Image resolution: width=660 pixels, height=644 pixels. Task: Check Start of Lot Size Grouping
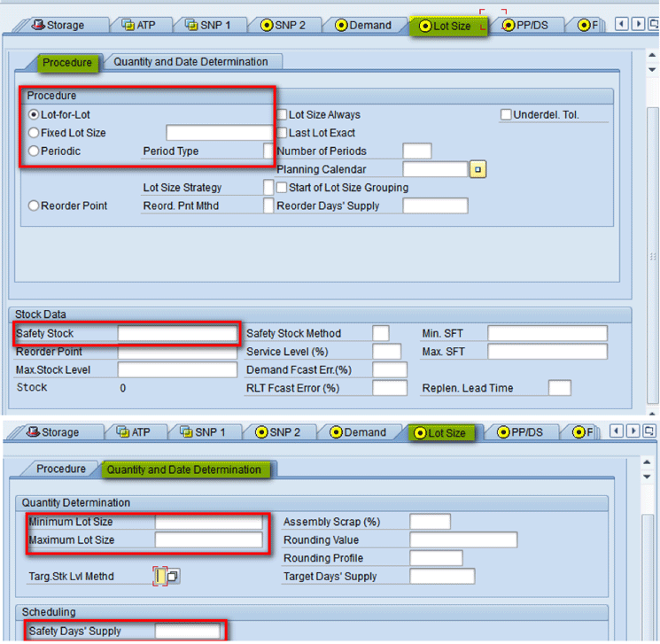click(282, 188)
